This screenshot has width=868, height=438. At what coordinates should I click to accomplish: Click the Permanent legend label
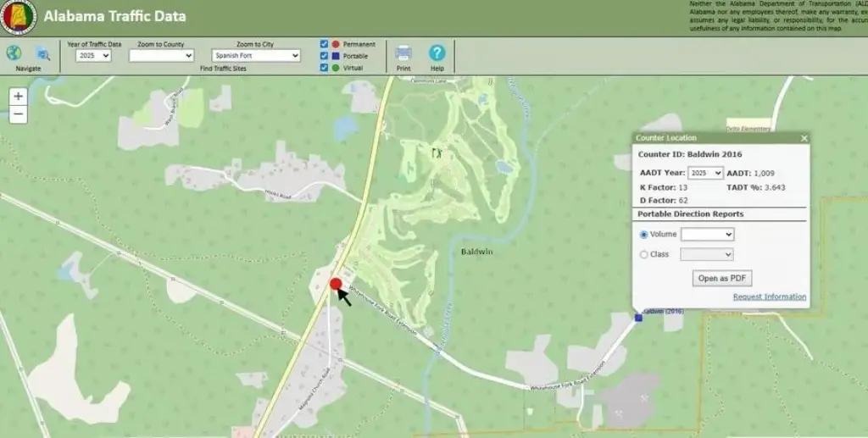(359, 44)
